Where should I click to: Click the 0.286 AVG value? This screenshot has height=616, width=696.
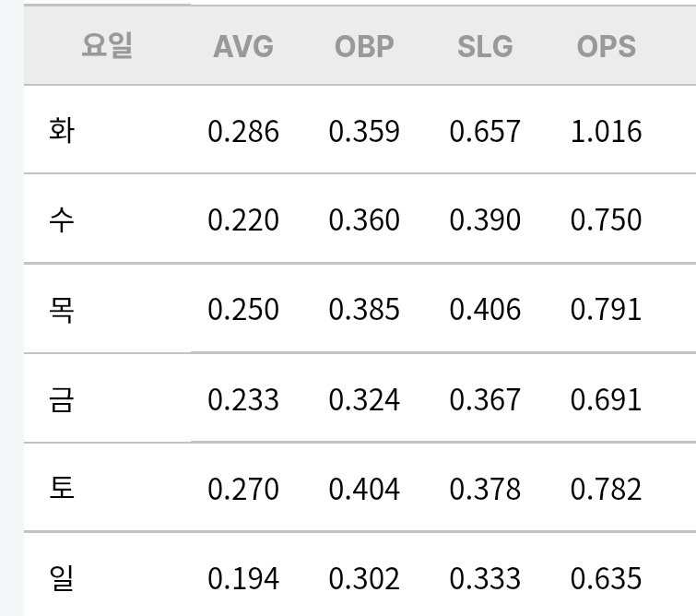pyautogui.click(x=243, y=132)
